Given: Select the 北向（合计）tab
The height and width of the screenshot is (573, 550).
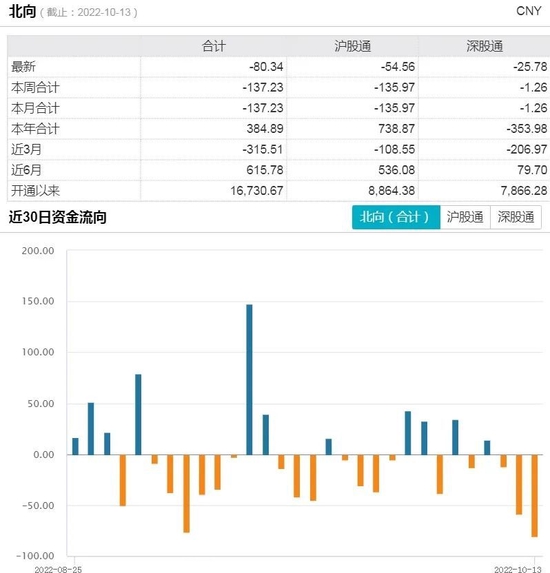Looking at the screenshot, I should [x=396, y=217].
